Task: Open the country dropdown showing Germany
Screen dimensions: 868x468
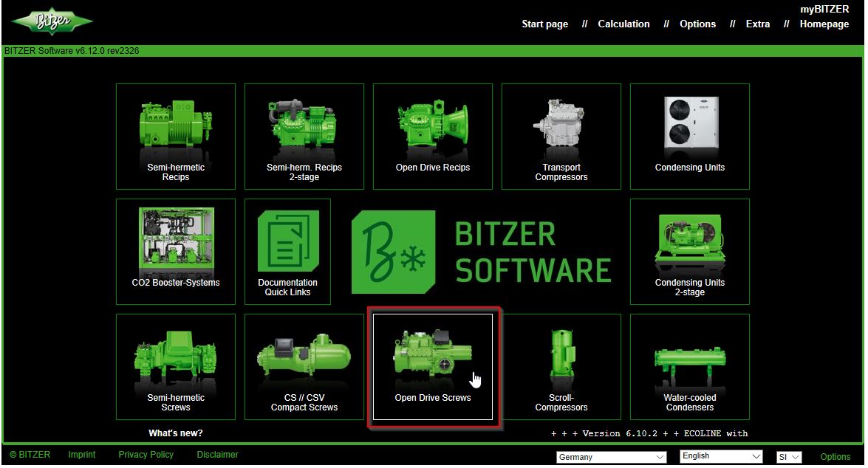Action: click(611, 457)
